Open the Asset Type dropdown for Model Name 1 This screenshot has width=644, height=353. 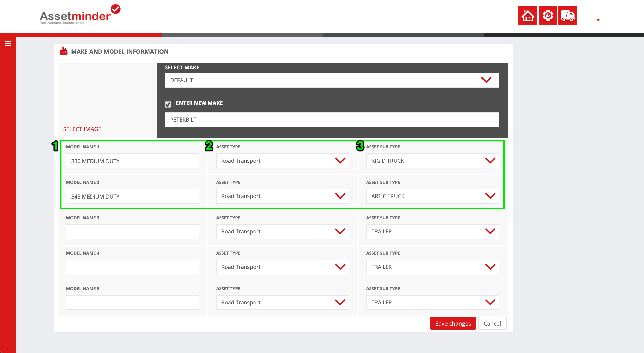click(282, 161)
